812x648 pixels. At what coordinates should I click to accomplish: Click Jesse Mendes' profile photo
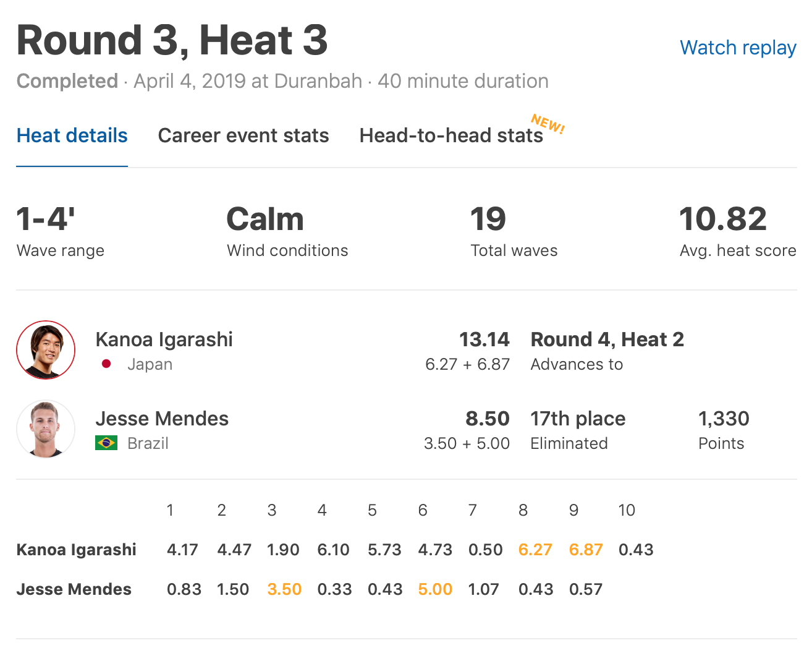click(x=46, y=429)
